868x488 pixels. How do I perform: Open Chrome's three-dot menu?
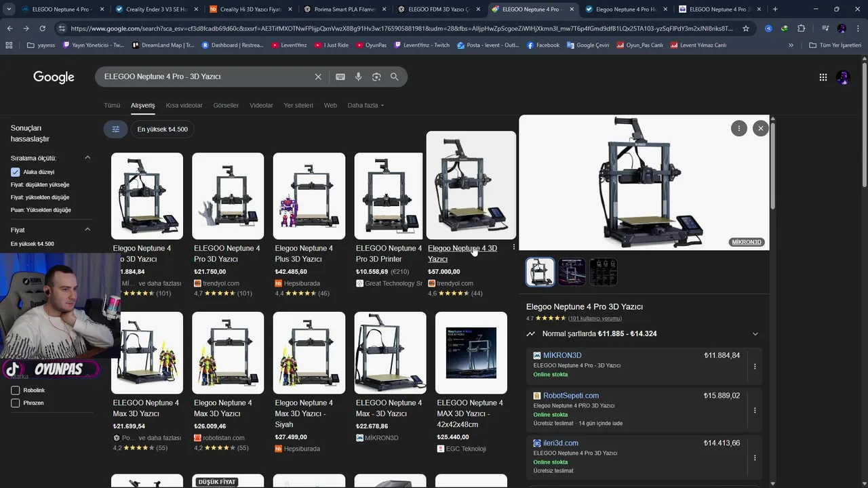coord(859,28)
